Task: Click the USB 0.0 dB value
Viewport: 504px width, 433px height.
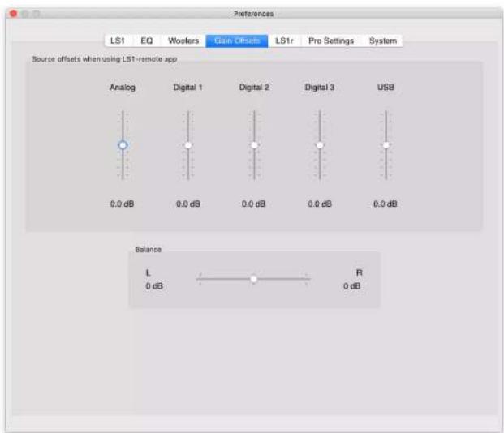Action: tap(385, 204)
